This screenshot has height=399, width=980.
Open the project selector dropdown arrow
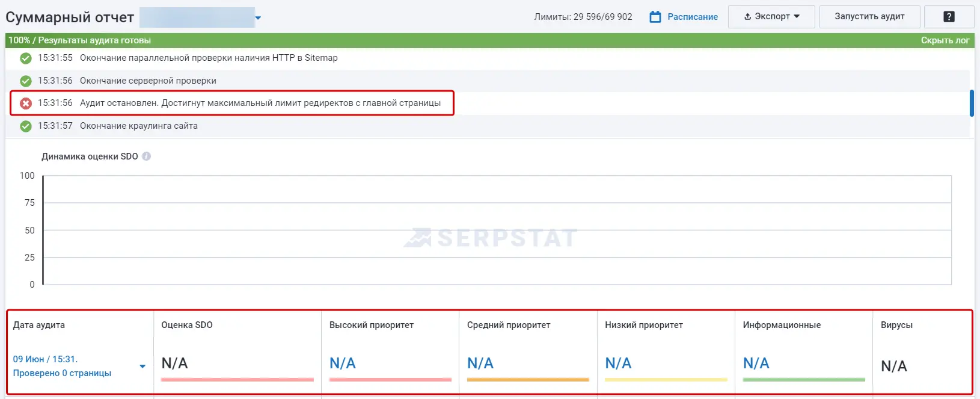coord(258,18)
